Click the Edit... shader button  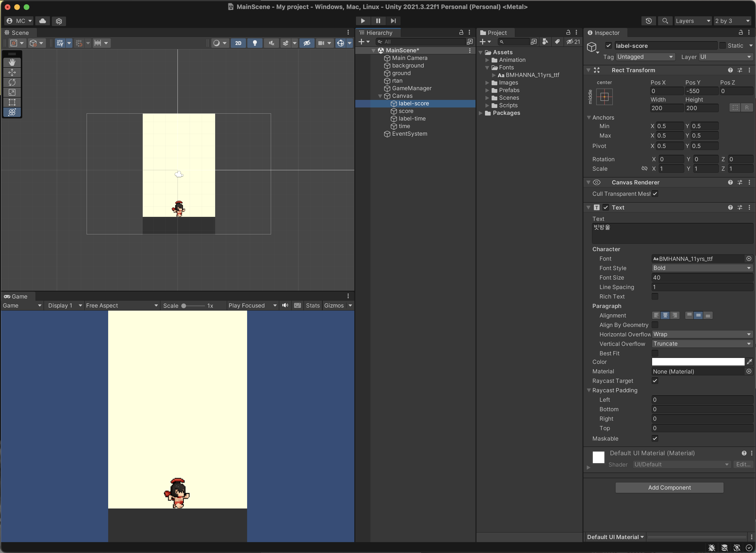pos(743,464)
